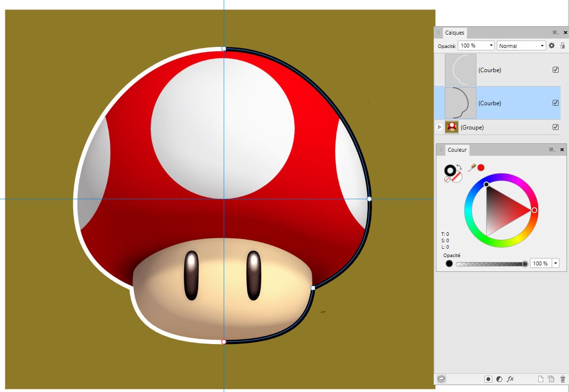Image resolution: width=569 pixels, height=392 pixels.
Task: Click the dark curve layer thumbnail
Action: click(x=461, y=103)
